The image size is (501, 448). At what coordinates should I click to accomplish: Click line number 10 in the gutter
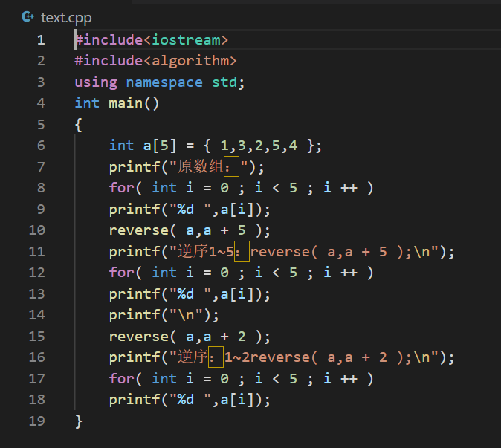(36, 230)
